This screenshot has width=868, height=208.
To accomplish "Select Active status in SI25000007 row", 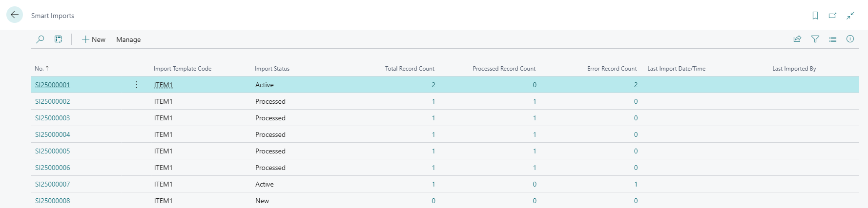I will pos(264,184).
